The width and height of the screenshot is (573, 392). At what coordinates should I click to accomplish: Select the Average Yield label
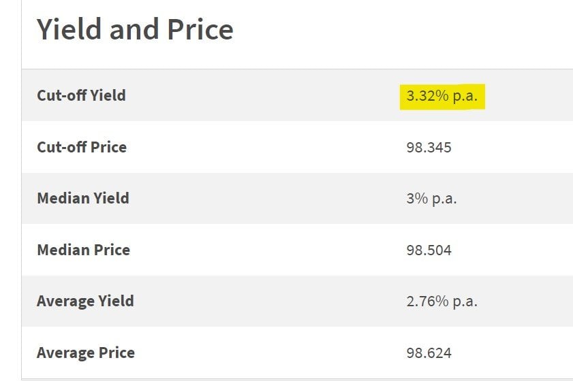(x=85, y=301)
